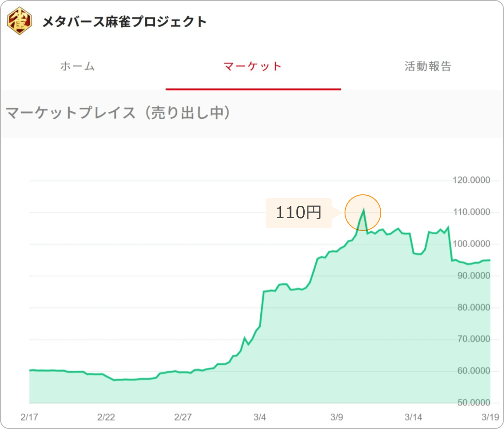Viewport: 504px width, 429px height.
Task: Switch to the ホーム tab
Action: point(77,66)
